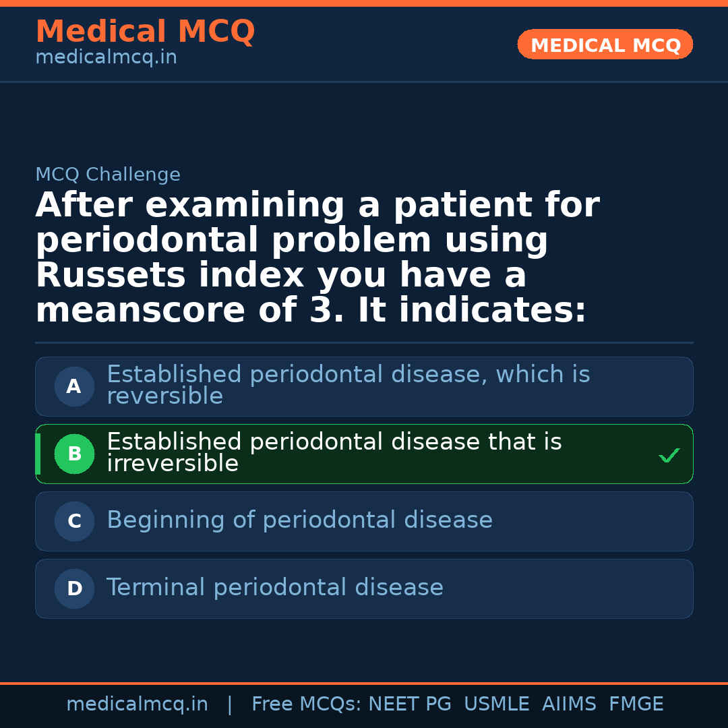
Task: Click the orange MEDICAL MCQ badge
Action: [605, 45]
